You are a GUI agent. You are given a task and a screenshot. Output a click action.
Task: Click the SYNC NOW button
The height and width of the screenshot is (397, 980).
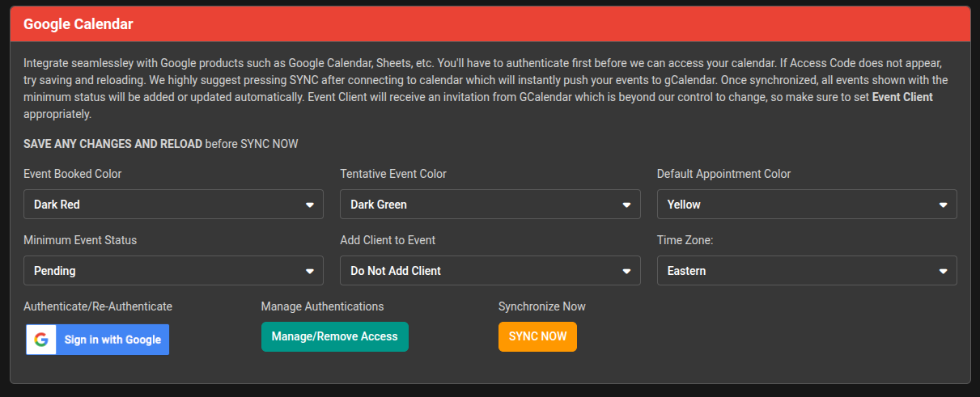click(537, 336)
